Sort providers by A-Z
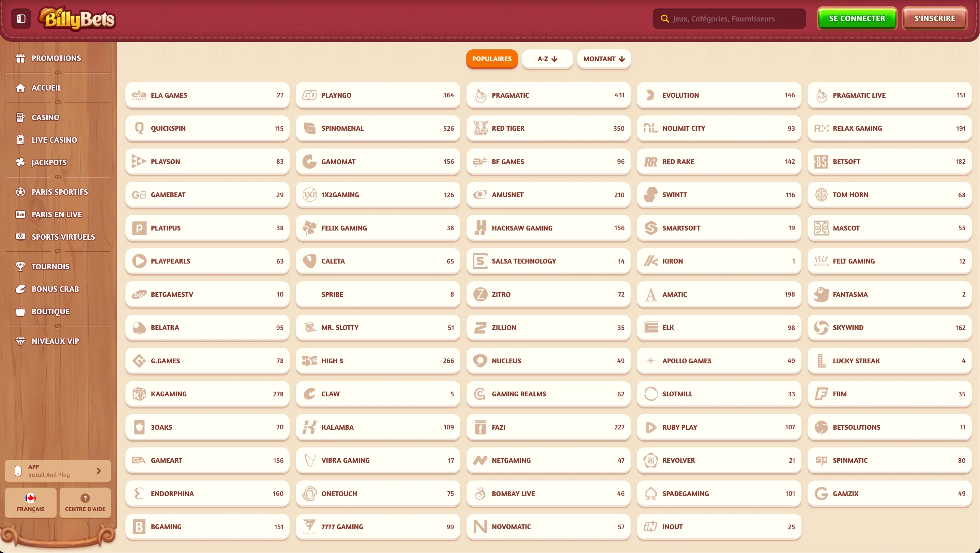The image size is (980, 553). tap(547, 59)
